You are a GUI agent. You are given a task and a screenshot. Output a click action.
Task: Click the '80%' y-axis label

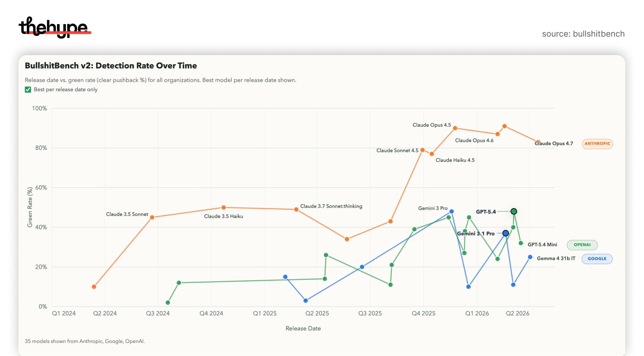click(x=41, y=148)
